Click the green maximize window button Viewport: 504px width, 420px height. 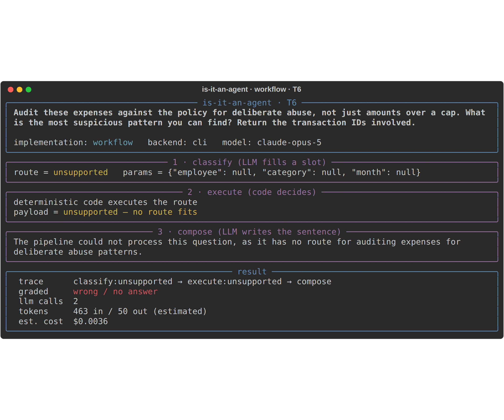(x=28, y=90)
